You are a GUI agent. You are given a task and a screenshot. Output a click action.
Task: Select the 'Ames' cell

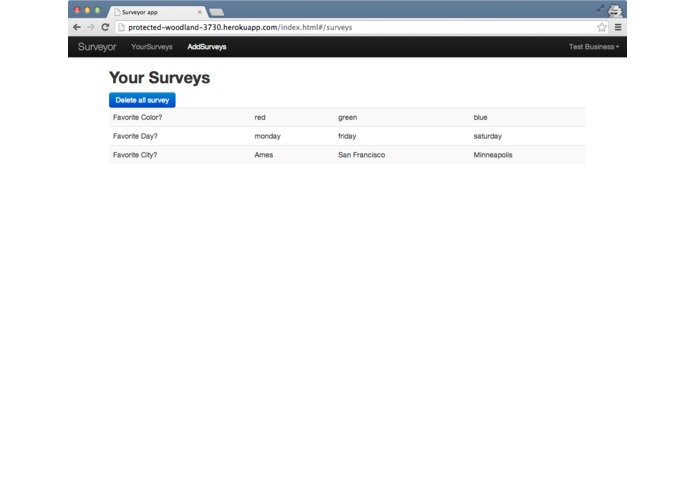pos(293,155)
